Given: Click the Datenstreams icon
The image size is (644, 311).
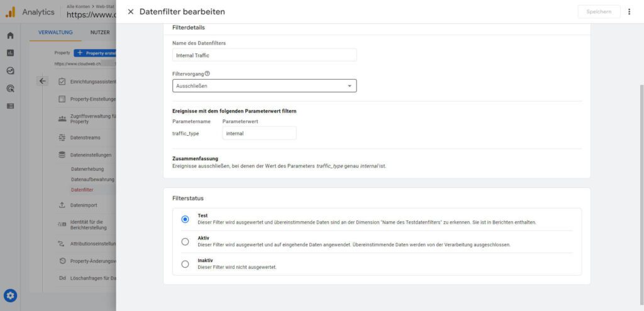Looking at the screenshot, I should click(62, 138).
